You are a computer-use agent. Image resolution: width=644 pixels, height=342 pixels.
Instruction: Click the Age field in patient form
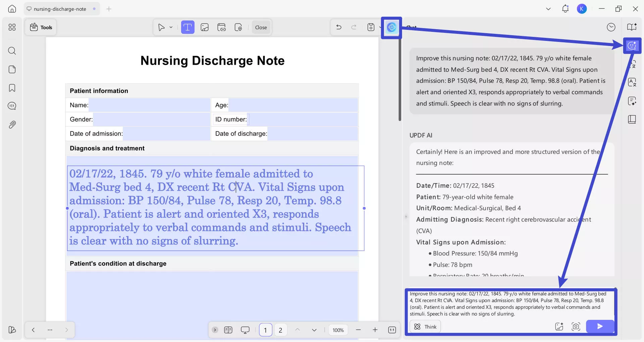click(x=293, y=105)
